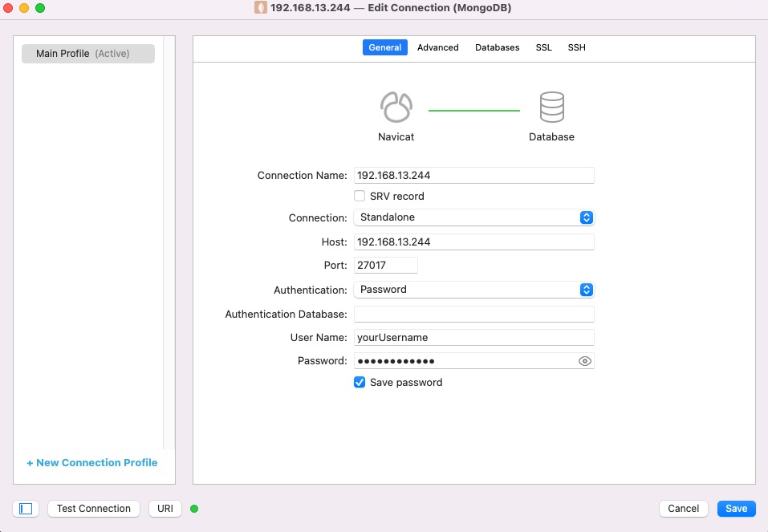Click the 'Connection:' label

point(318,218)
